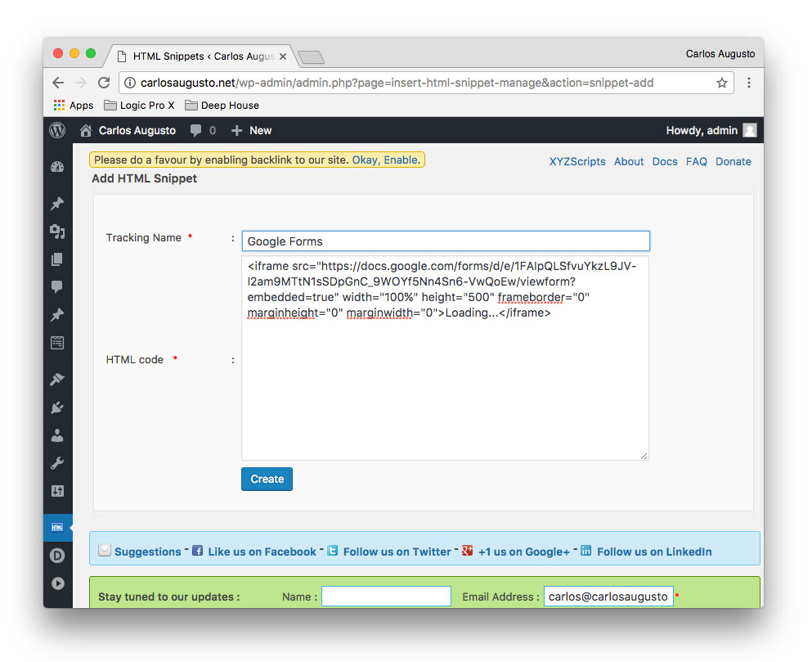Click the Okay, Enable backlink link

(386, 160)
